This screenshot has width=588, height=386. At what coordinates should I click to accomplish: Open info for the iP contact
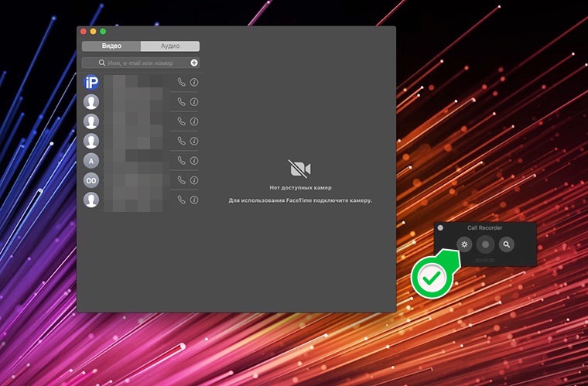tap(194, 82)
